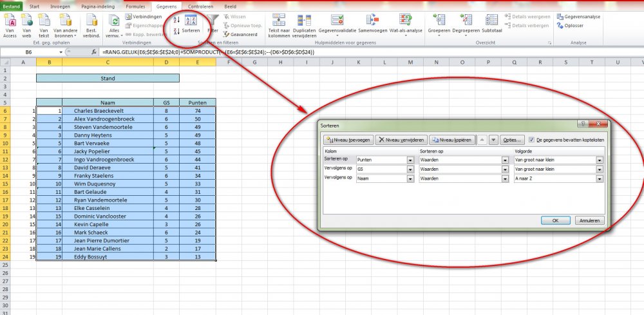644x315 pixels.
Task: Switch to the Formules ribbon tab
Action: point(135,6)
